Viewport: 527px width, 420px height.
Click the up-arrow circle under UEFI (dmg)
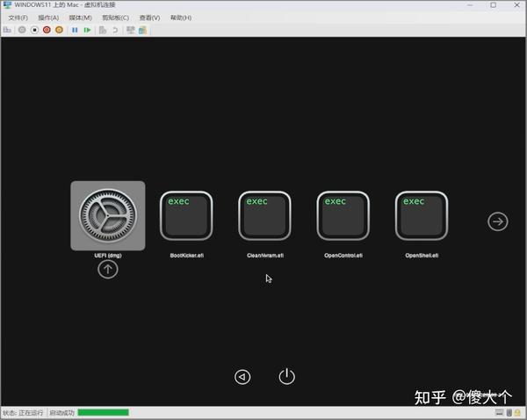click(x=108, y=270)
